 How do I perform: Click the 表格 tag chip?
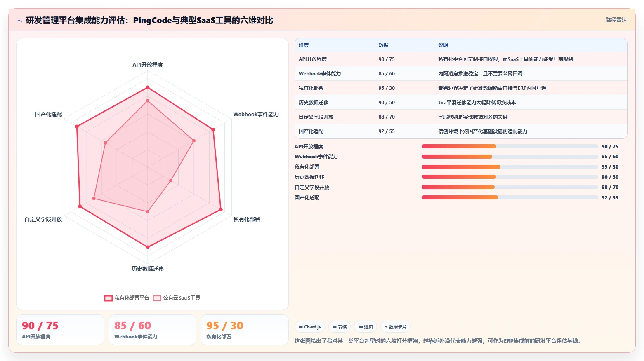click(x=340, y=327)
